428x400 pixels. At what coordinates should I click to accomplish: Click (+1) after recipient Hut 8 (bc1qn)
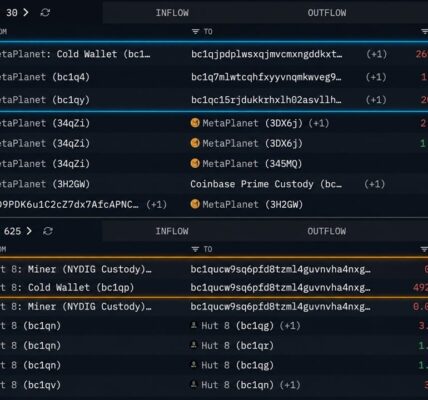click(x=290, y=385)
